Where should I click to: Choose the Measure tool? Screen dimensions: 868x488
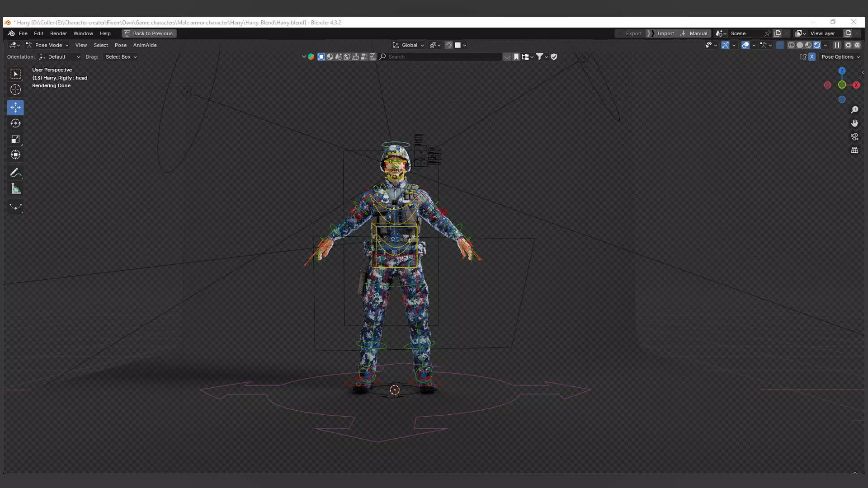(15, 189)
